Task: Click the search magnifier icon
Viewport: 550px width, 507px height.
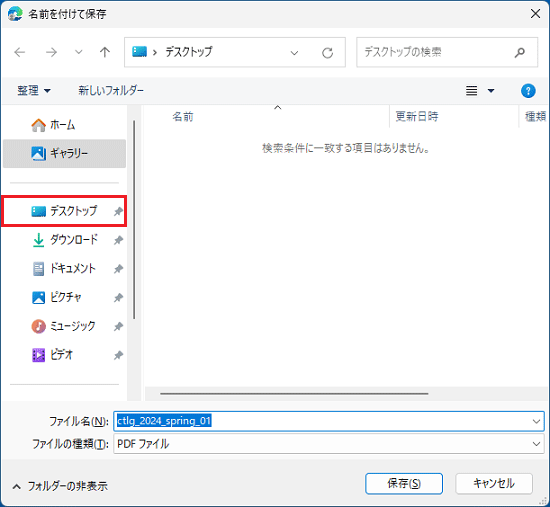Action: (x=519, y=53)
